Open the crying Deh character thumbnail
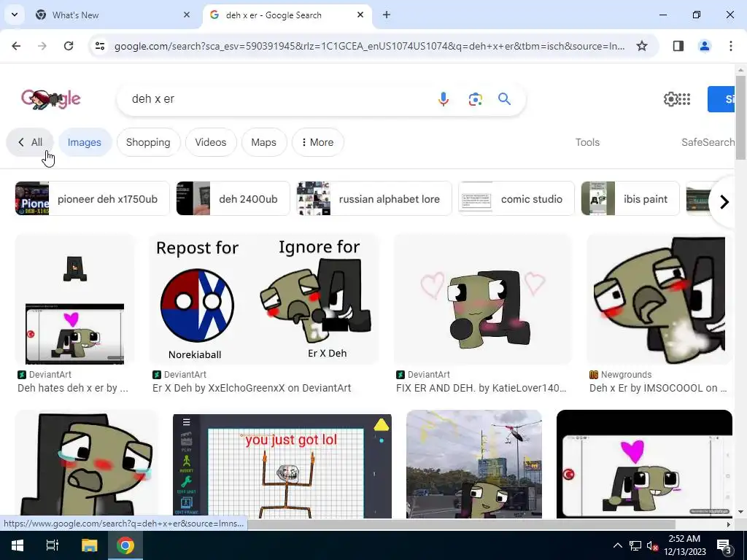This screenshot has height=560, width=747. coord(86,464)
